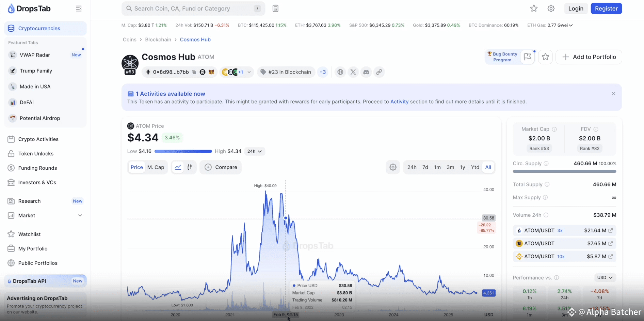
Task: Click the Register button
Action: (x=606, y=9)
